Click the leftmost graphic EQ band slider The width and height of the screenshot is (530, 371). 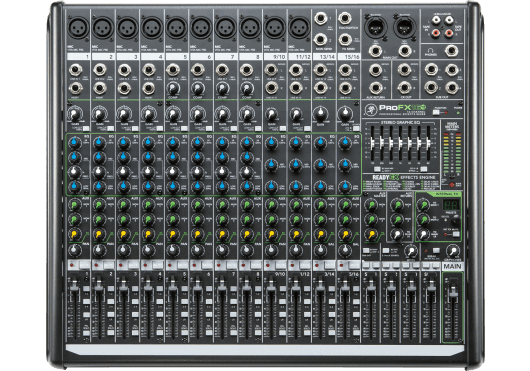click(x=372, y=144)
